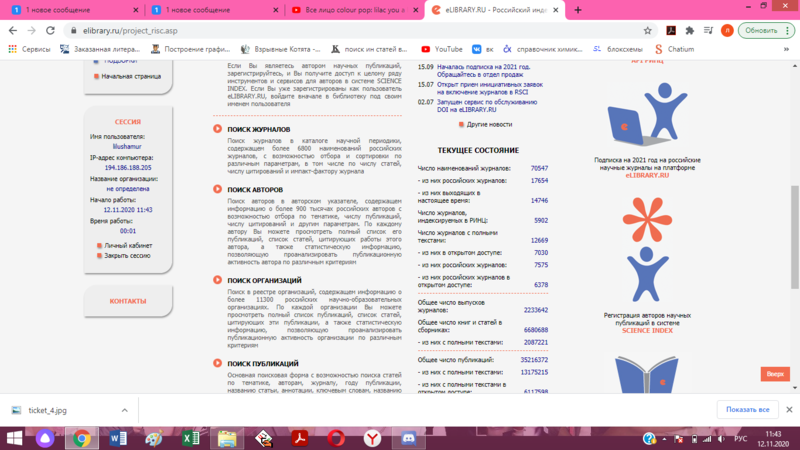Open ПОИСК ЖУРНАЛОВ heading link

[x=259, y=130]
